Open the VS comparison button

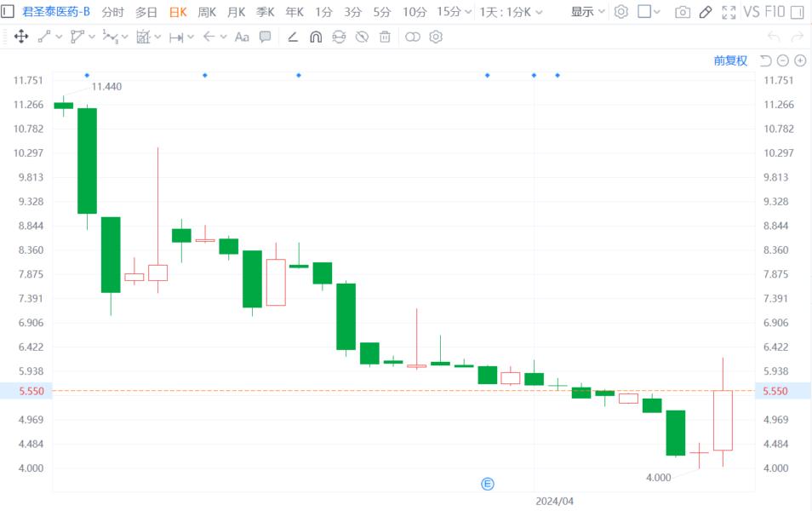tap(752, 11)
